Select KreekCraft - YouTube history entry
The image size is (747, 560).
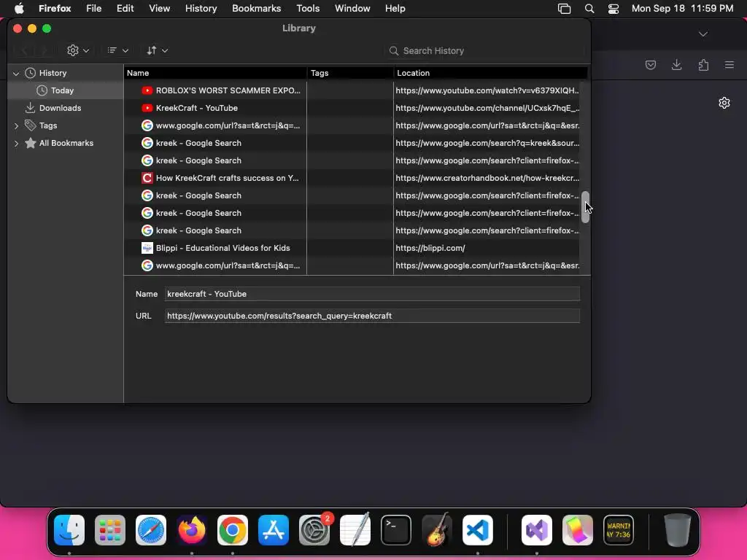(x=197, y=108)
